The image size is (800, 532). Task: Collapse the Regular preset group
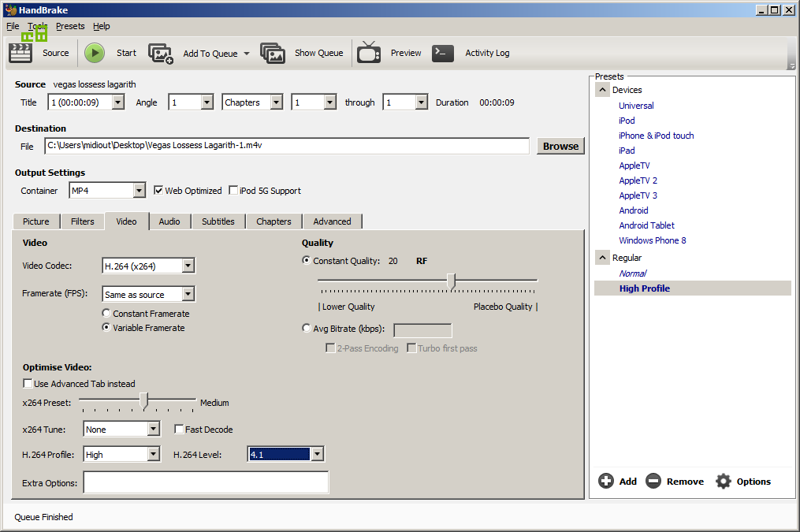click(602, 258)
